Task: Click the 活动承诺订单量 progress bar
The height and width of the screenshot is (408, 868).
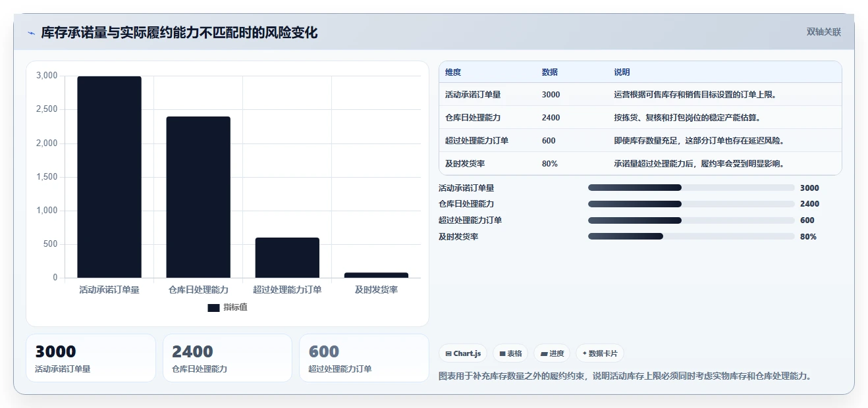Action: pyautogui.click(x=691, y=188)
